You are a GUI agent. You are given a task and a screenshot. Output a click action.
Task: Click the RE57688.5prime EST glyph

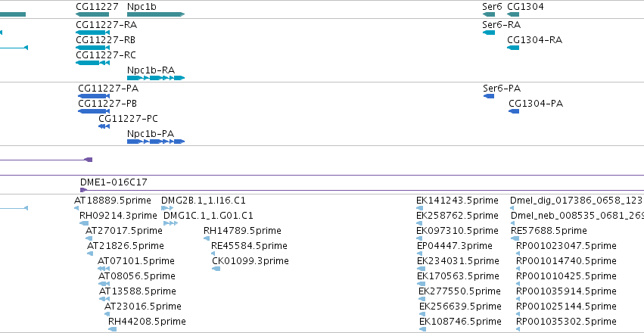515,238
